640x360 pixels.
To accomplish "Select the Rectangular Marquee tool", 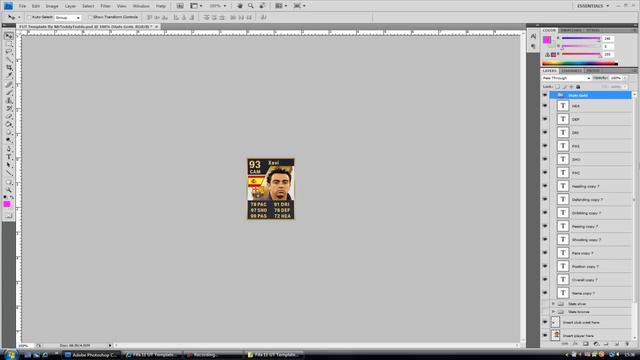I will pos(9,44).
